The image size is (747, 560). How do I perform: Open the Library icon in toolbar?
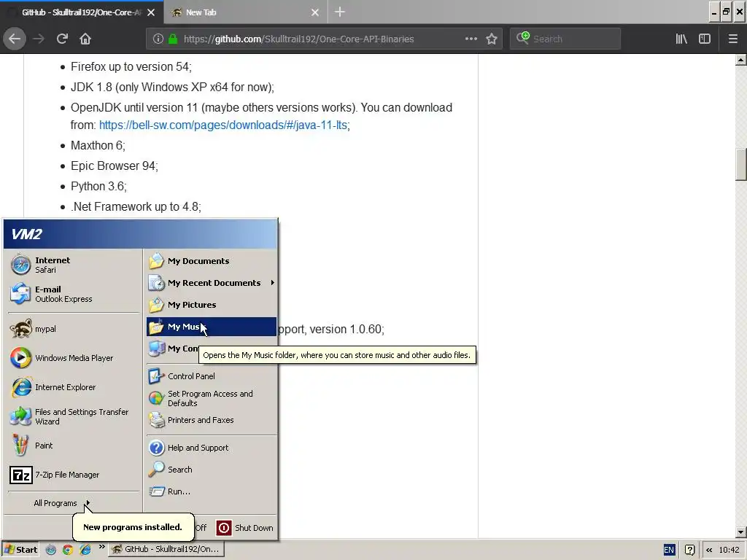coord(681,39)
